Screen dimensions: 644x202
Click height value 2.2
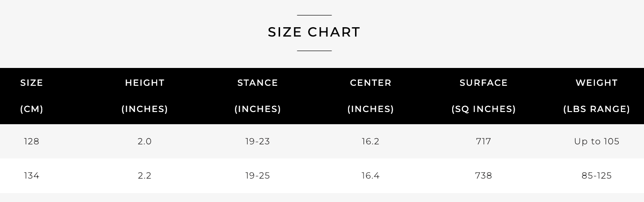[x=144, y=176]
